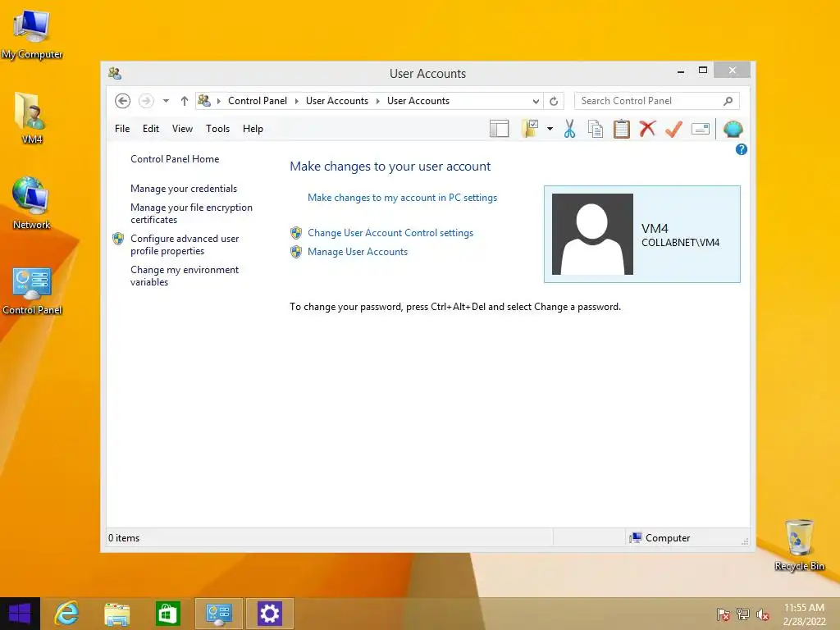The image size is (840, 630).
Task: Open Change User Account Control settings
Action: pos(390,233)
